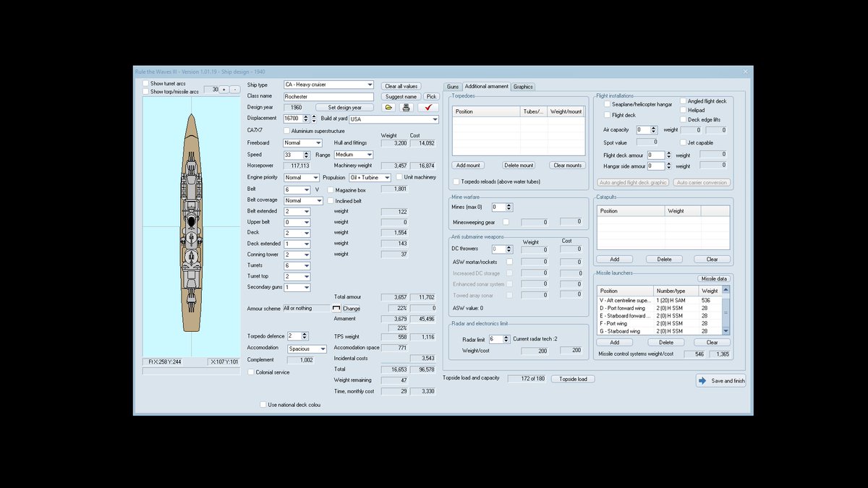Expand the Belt coverage dropdown
The height and width of the screenshot is (488, 868).
318,201
